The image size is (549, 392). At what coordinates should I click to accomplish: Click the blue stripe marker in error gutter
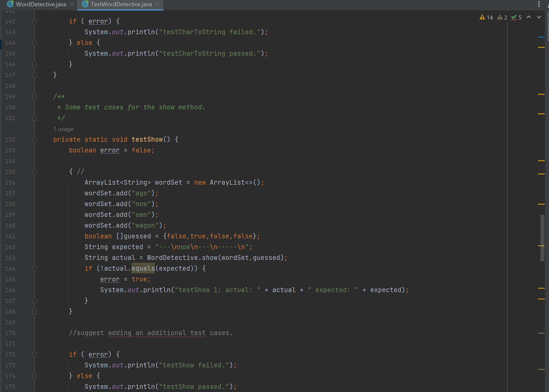(541, 37)
